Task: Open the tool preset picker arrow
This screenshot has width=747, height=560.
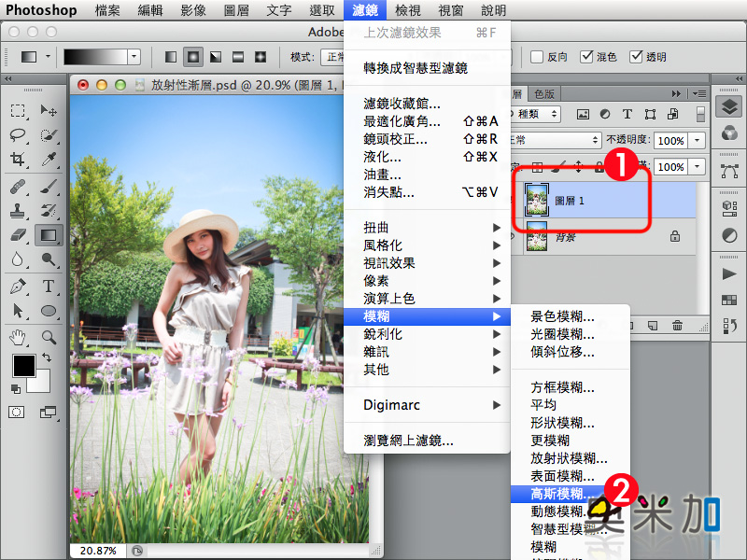Action: point(48,57)
